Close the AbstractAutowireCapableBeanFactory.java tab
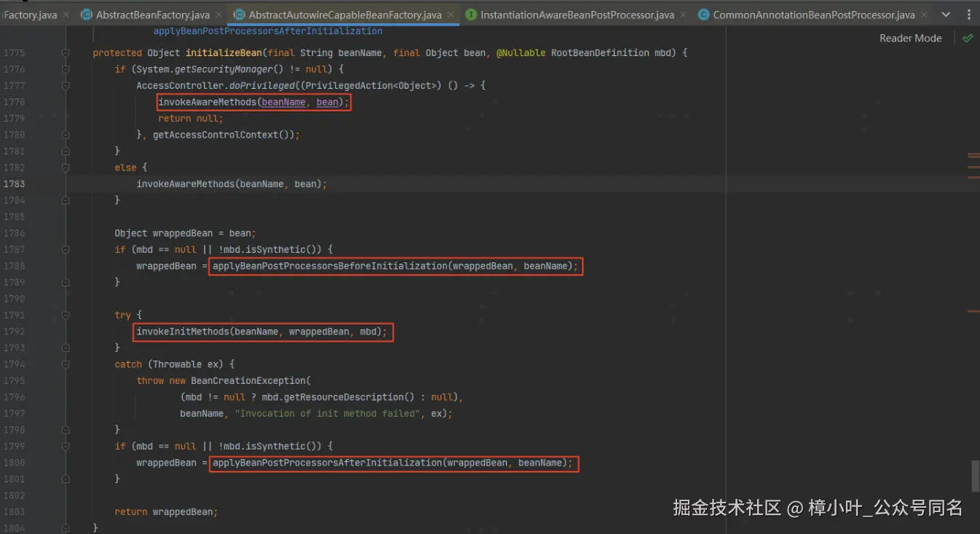Image resolution: width=980 pixels, height=534 pixels. 451,15
